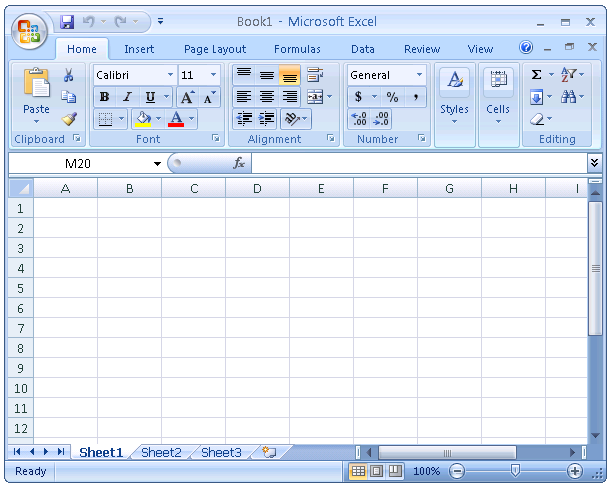Click the Insert Function fx icon

point(239,163)
